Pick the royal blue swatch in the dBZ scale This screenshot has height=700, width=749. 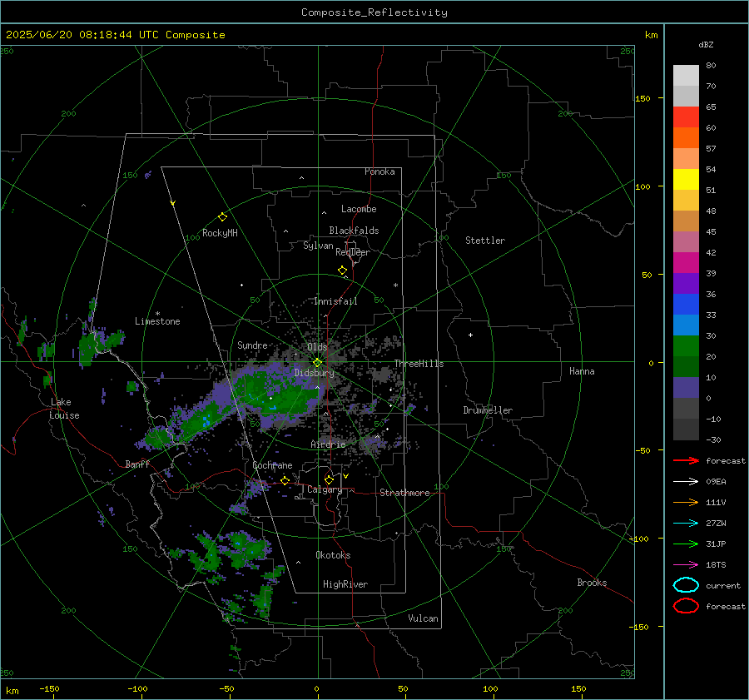click(686, 304)
